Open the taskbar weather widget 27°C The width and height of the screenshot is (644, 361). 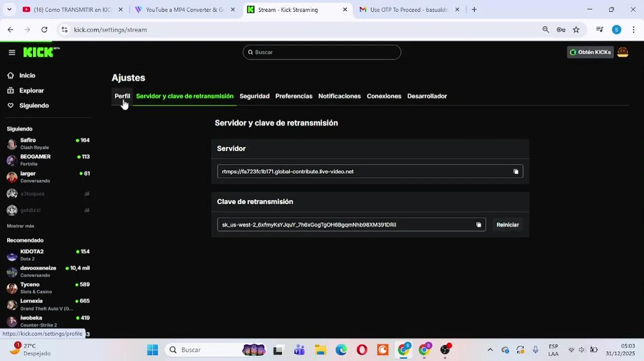tap(30, 349)
